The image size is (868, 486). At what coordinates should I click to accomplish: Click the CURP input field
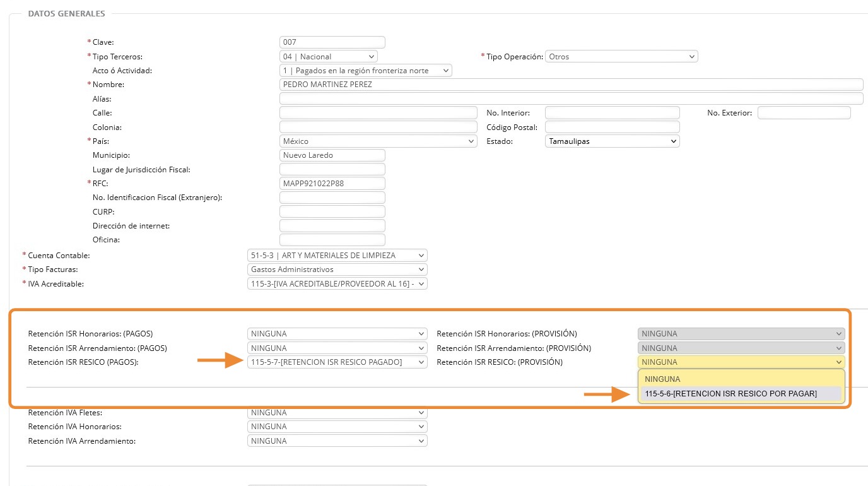tap(332, 211)
